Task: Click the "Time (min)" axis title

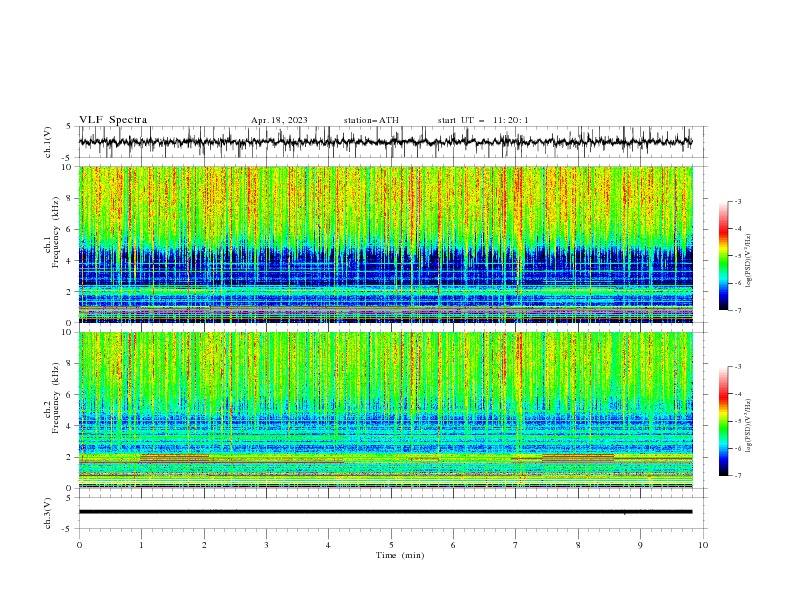Action: click(400, 555)
